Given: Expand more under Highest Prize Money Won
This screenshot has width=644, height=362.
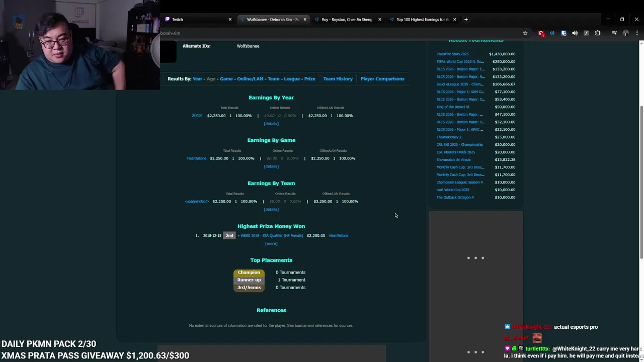Looking at the screenshot, I should (x=271, y=244).
